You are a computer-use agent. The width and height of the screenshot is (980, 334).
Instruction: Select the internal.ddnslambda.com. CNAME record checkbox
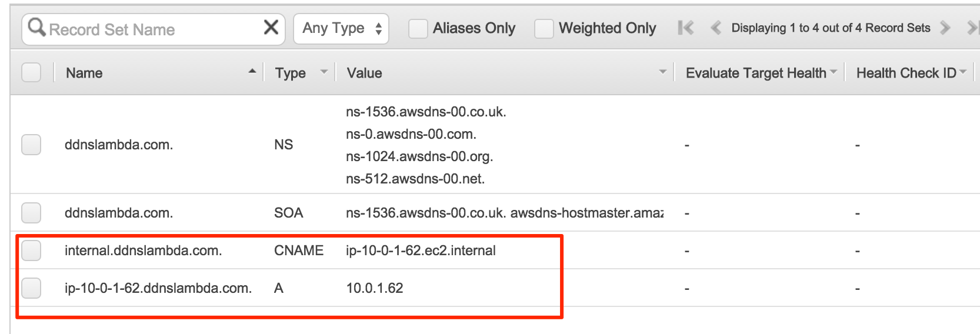pos(31,250)
